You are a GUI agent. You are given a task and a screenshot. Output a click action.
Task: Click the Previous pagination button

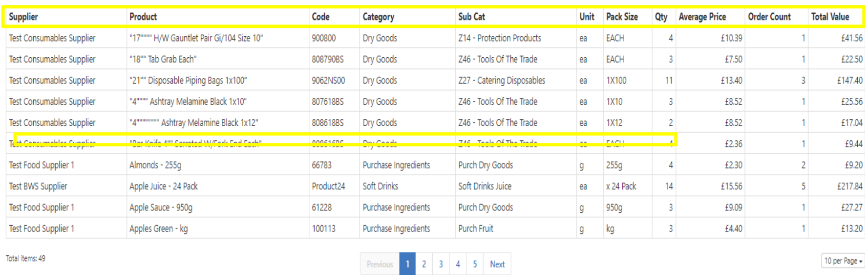380,264
